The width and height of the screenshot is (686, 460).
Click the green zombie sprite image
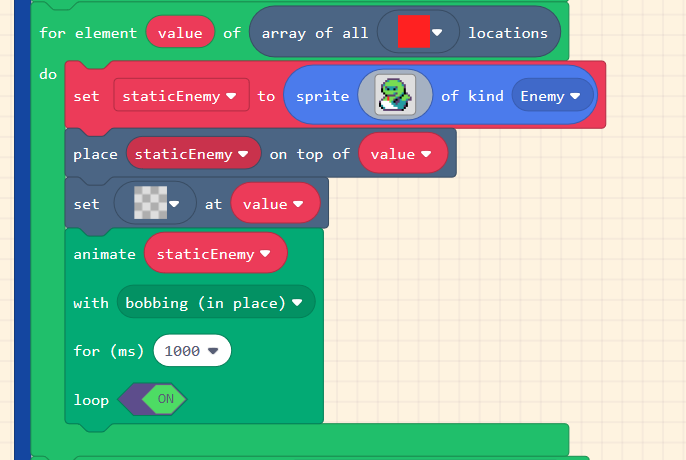point(394,96)
